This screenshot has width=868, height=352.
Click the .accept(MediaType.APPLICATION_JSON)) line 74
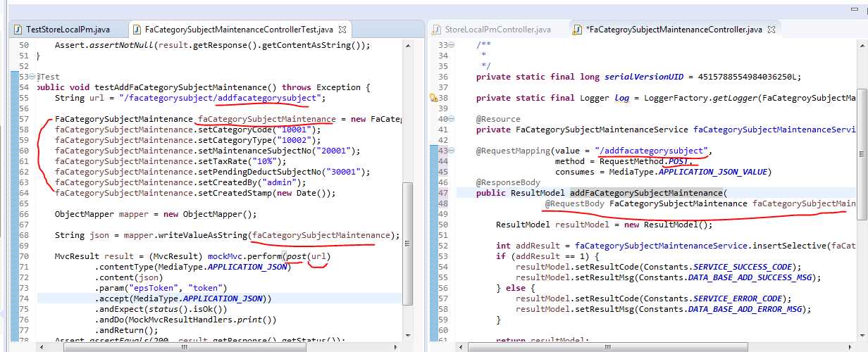(x=182, y=298)
